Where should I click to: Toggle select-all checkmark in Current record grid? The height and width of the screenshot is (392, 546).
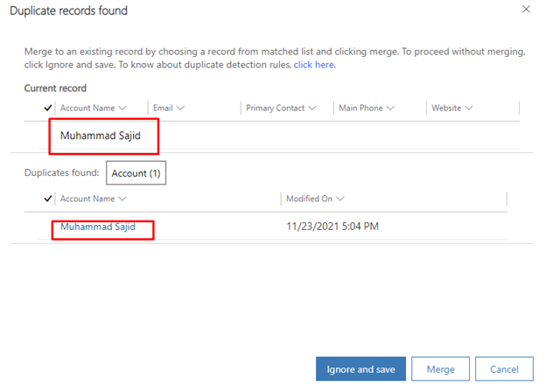coord(48,108)
